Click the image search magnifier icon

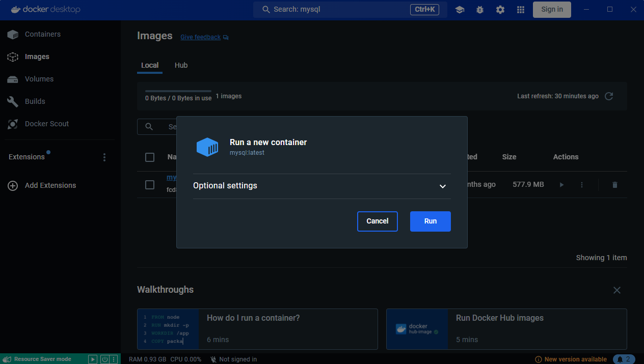pos(149,127)
